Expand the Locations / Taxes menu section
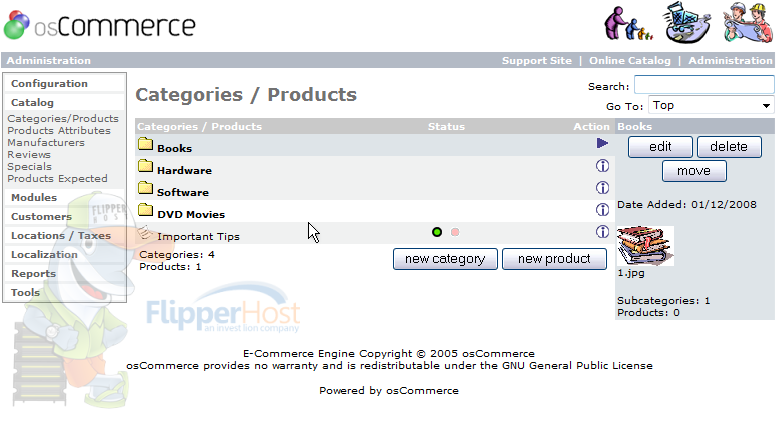The height and width of the screenshot is (422, 776). click(x=61, y=235)
